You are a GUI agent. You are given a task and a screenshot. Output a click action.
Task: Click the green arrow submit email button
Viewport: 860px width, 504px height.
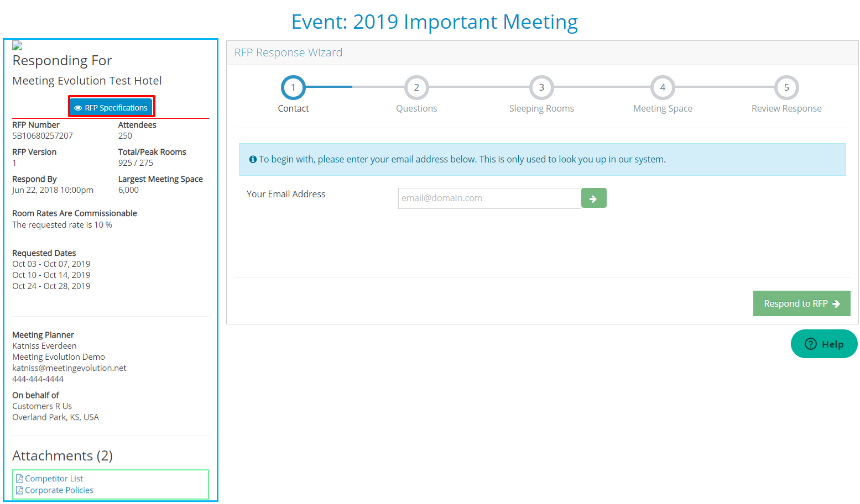[593, 198]
